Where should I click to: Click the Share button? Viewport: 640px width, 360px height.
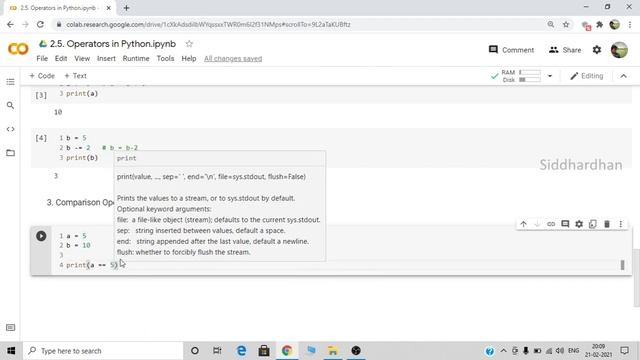565,50
